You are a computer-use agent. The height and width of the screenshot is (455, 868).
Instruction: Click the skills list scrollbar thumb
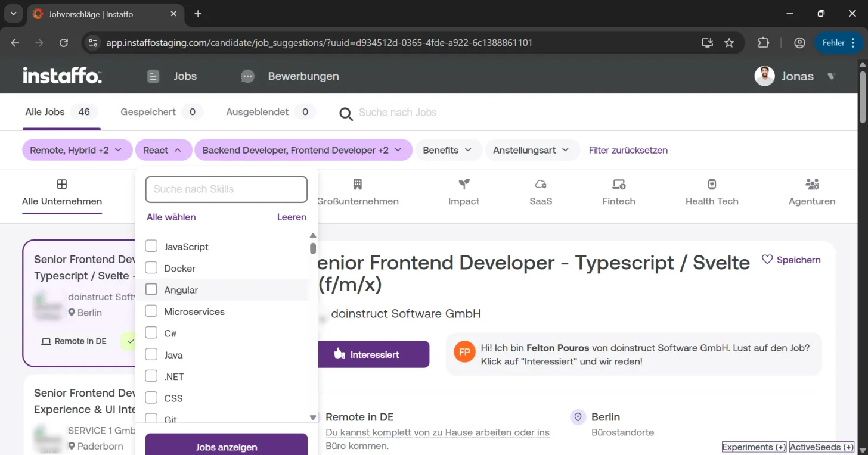click(313, 248)
